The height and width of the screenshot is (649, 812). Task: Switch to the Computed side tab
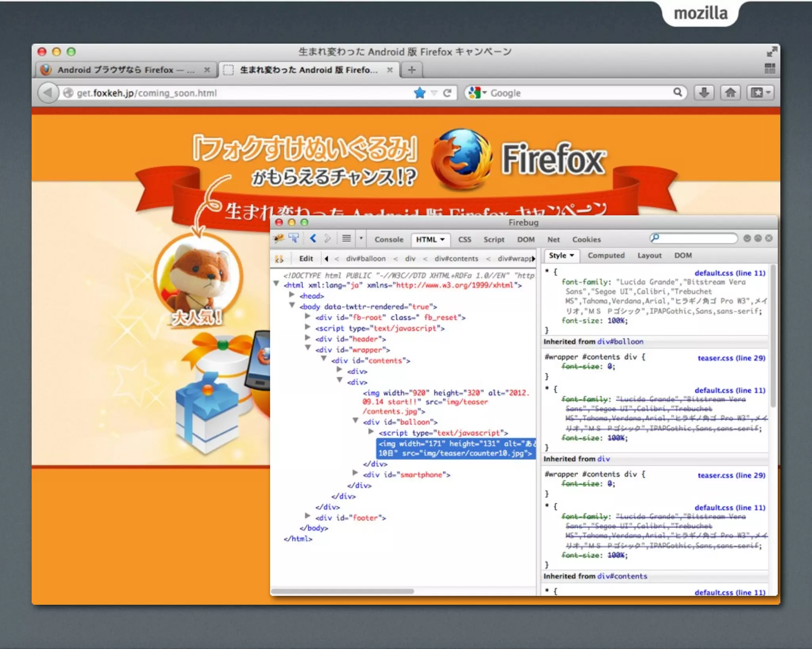(x=606, y=256)
